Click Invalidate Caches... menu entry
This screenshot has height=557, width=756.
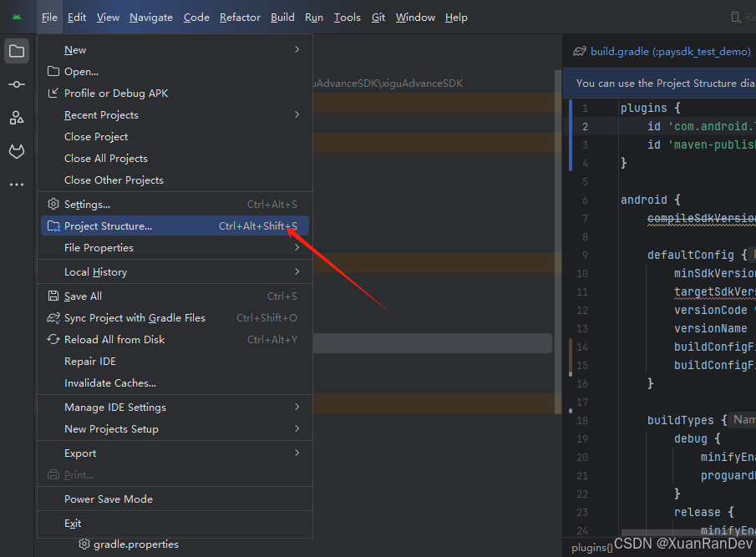click(x=110, y=383)
